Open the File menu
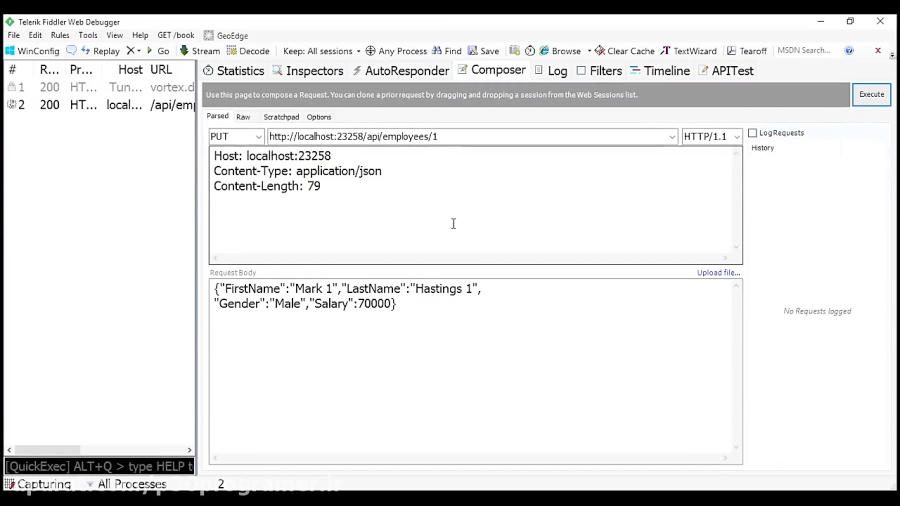The image size is (900, 506). (14, 35)
